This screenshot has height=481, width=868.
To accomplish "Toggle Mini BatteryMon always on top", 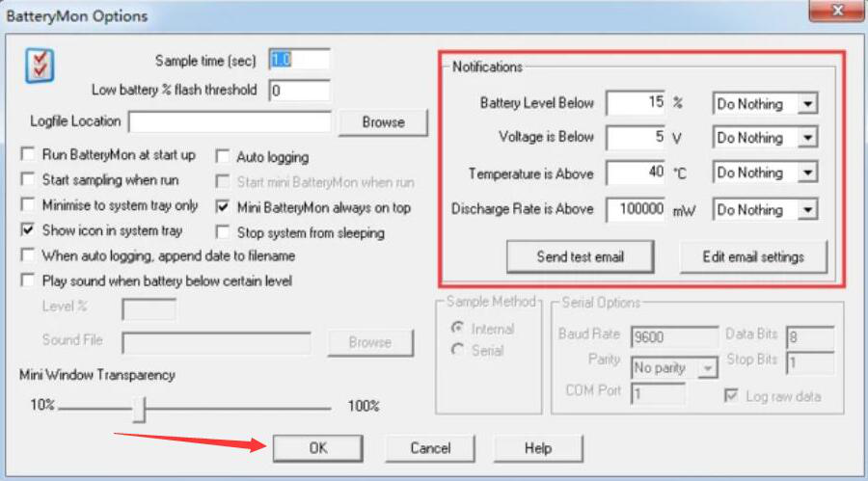I will pyautogui.click(x=223, y=207).
